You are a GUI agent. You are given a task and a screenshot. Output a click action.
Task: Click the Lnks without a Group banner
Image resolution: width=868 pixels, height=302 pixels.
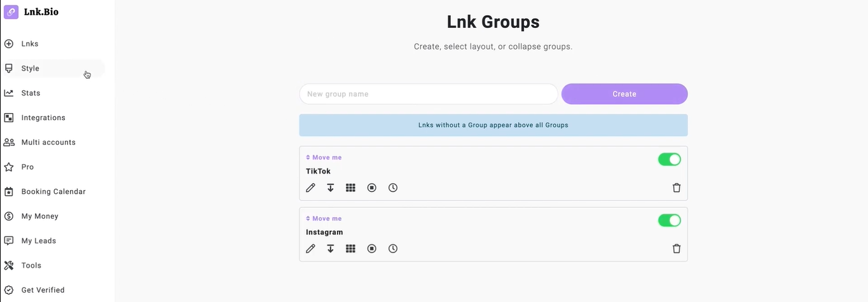pyautogui.click(x=493, y=125)
